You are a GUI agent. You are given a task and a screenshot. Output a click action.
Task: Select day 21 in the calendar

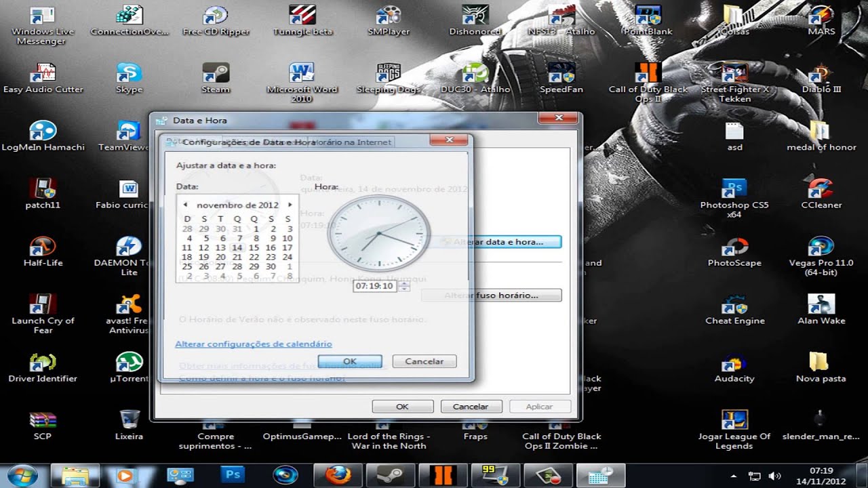coord(237,258)
